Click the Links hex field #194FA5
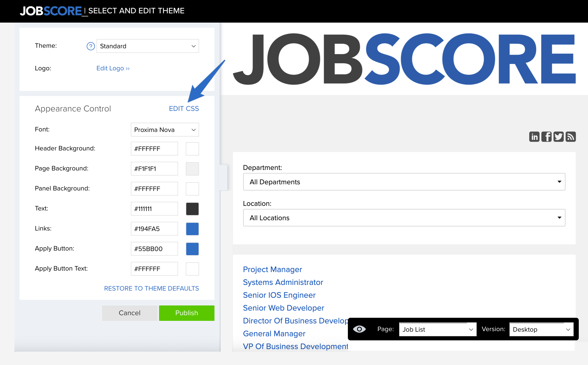Image resolution: width=588 pixels, height=365 pixels. click(154, 229)
